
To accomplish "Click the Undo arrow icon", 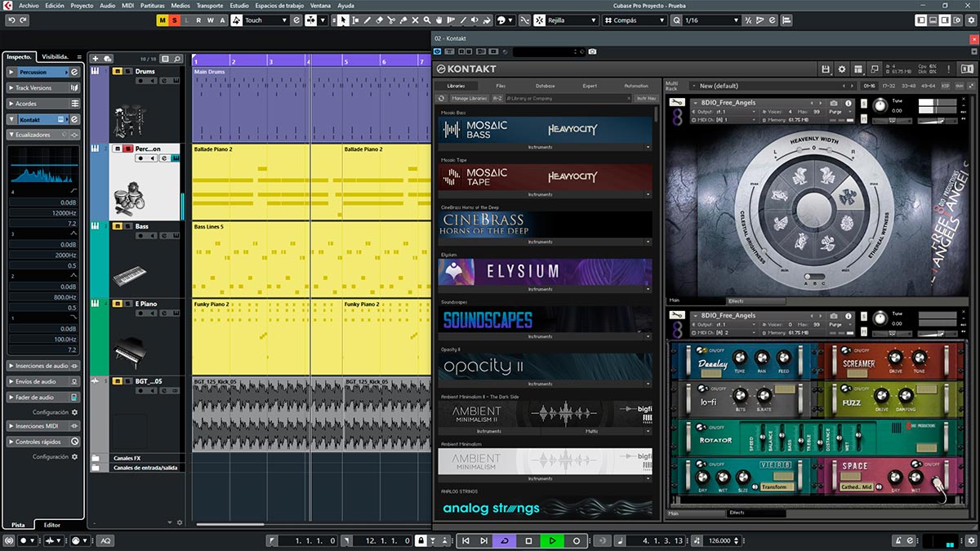I will pos(11,20).
